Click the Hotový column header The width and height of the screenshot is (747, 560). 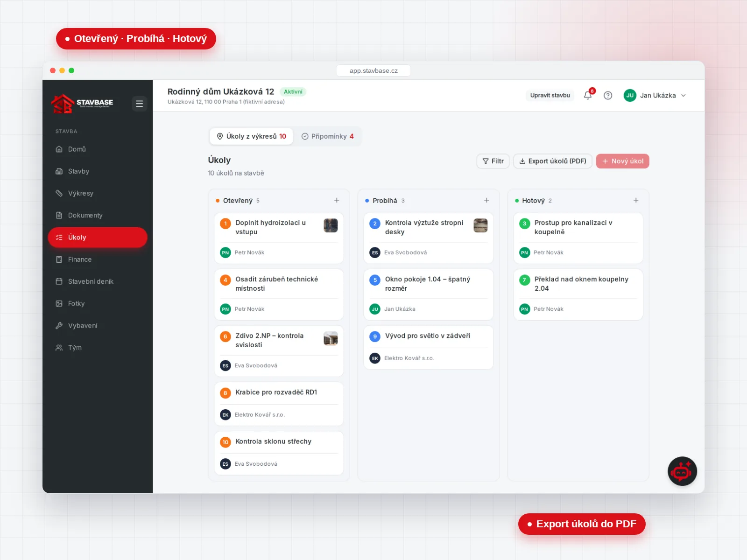[533, 201]
